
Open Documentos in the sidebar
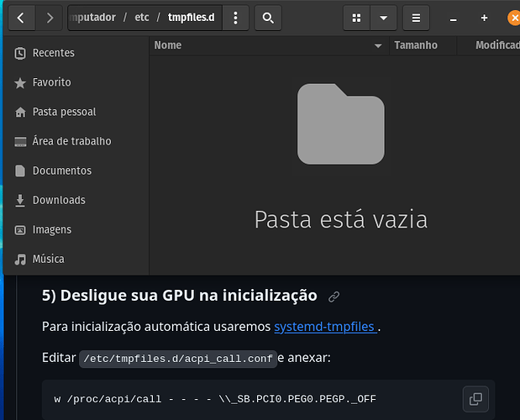(76, 171)
